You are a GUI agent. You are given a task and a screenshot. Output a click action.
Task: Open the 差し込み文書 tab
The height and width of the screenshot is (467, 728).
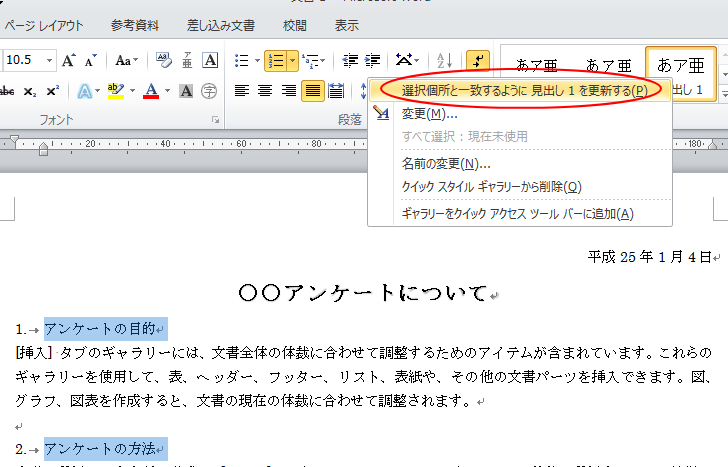point(221,26)
